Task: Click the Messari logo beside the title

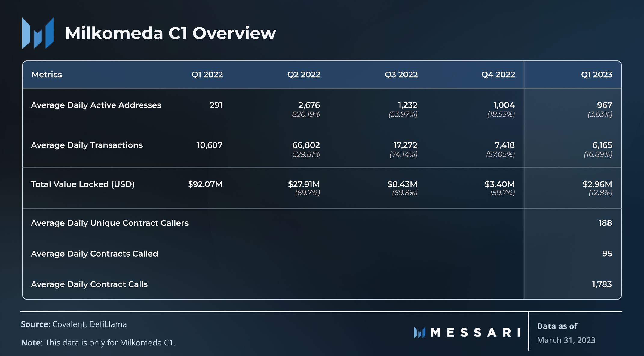Action: tap(38, 33)
